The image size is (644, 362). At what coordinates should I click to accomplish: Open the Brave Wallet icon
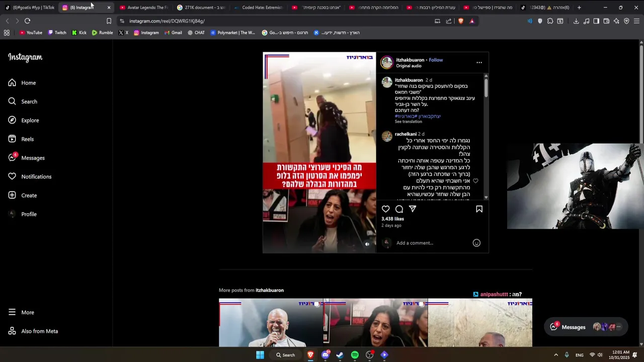(x=606, y=21)
